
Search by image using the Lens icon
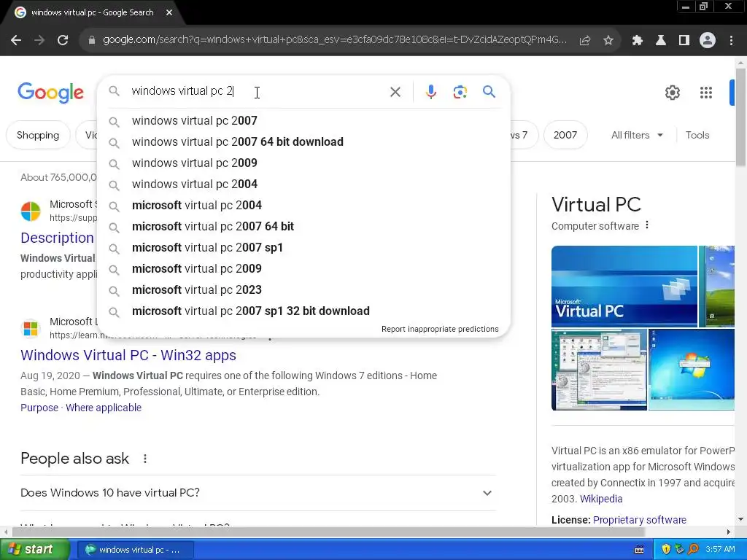click(460, 92)
